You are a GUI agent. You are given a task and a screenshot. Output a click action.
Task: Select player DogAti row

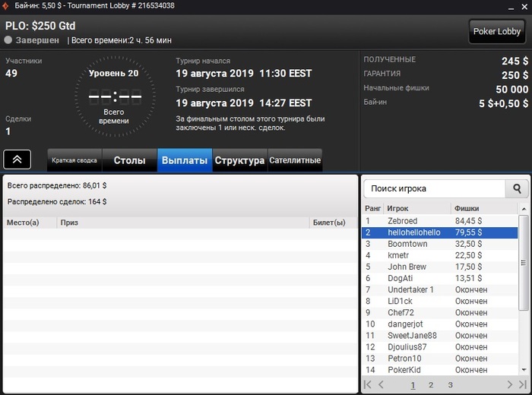coord(440,278)
